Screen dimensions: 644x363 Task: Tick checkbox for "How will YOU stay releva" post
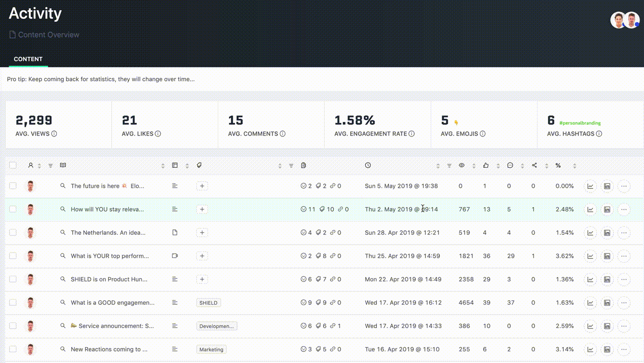pos(13,209)
